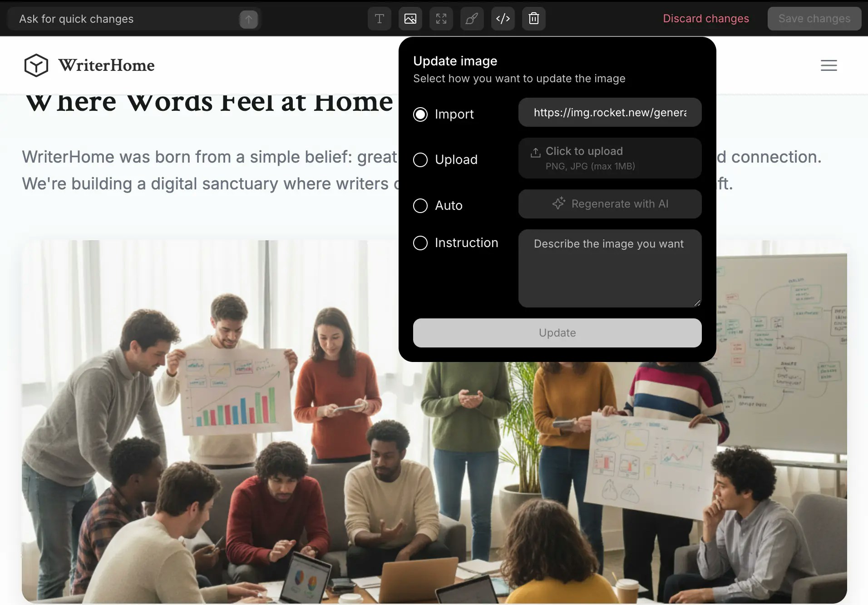Click Regenerate with AI

coord(609,204)
